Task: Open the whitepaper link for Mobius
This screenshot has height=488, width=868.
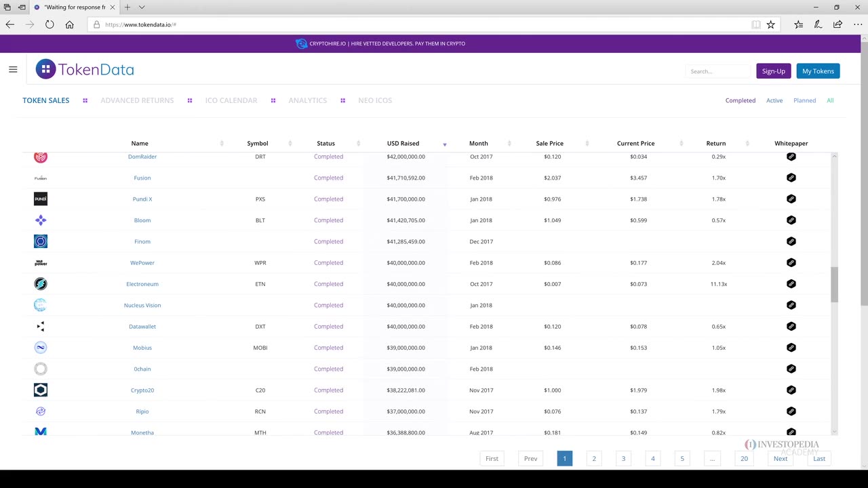Action: pos(791,348)
